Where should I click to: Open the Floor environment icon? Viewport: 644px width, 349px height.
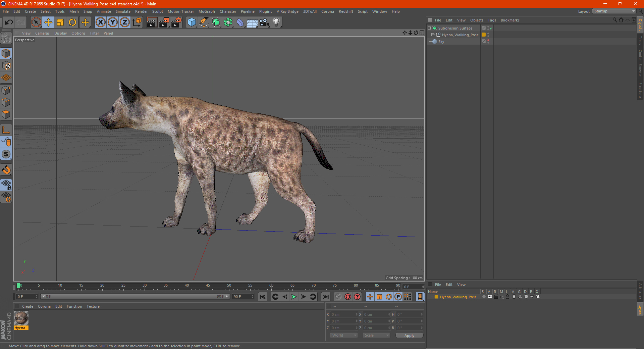pyautogui.click(x=252, y=22)
